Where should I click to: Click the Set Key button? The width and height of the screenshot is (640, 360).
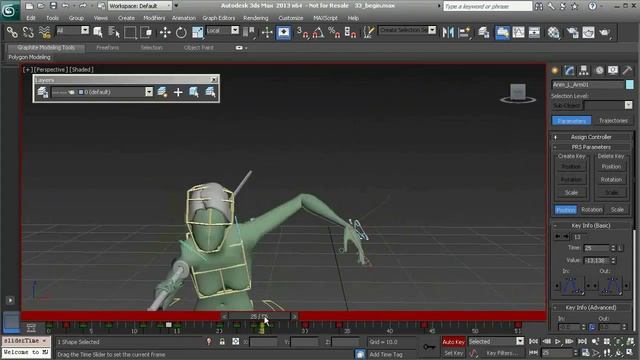[453, 353]
